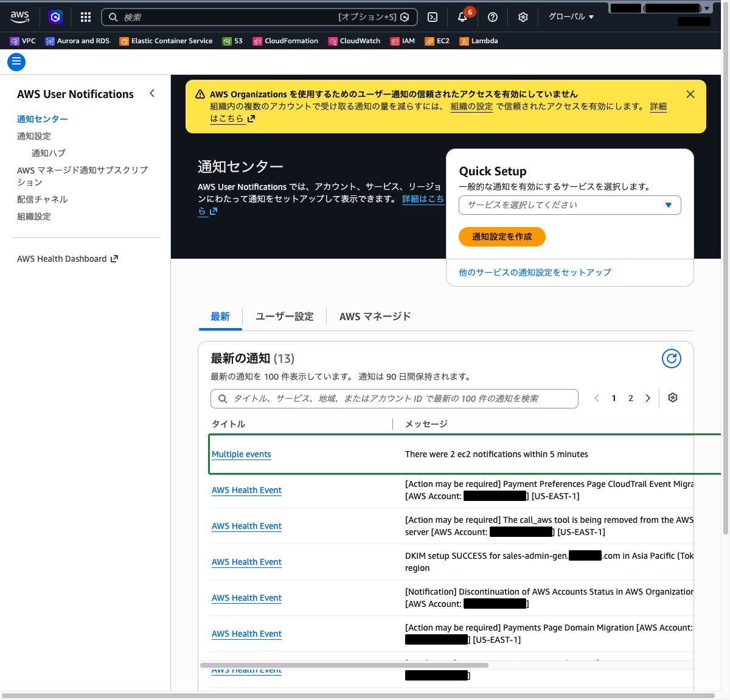This screenshot has width=730, height=700.
Task: Open AWS Health Dashboard external link
Action: (68, 259)
